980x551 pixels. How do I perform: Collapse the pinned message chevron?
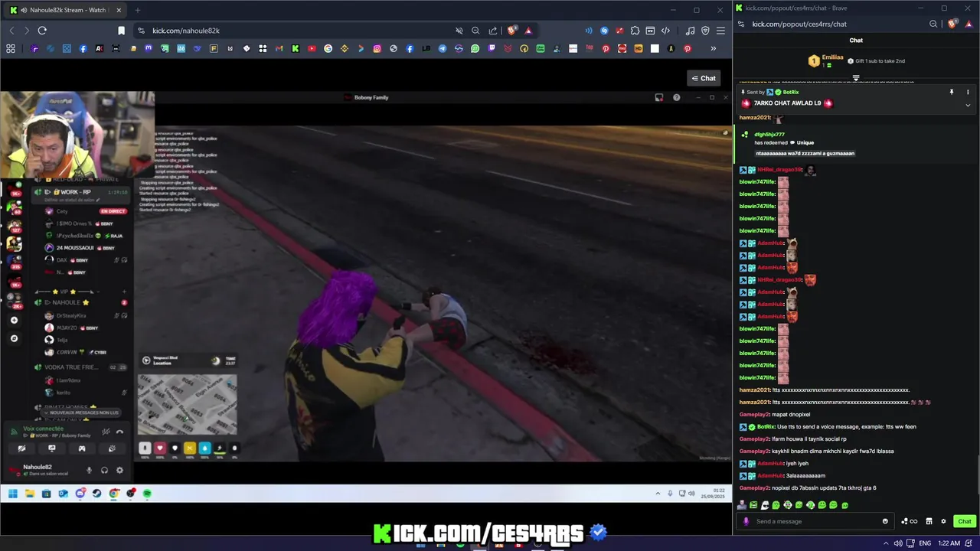tap(968, 106)
